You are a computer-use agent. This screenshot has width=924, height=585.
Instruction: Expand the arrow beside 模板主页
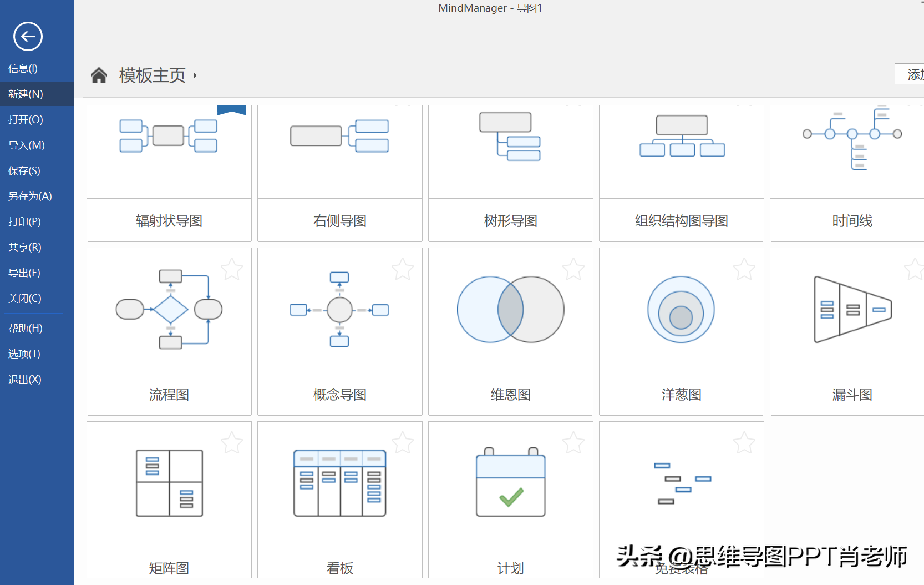coord(195,75)
